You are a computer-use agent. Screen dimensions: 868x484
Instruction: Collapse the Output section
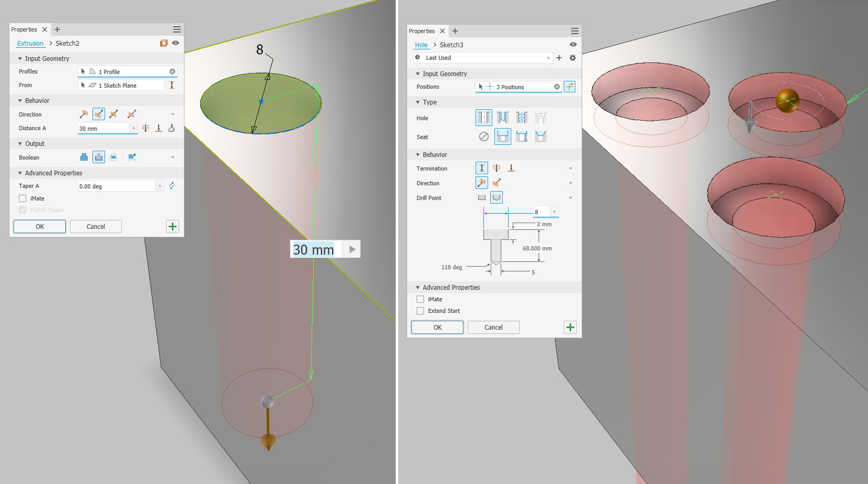tap(20, 144)
